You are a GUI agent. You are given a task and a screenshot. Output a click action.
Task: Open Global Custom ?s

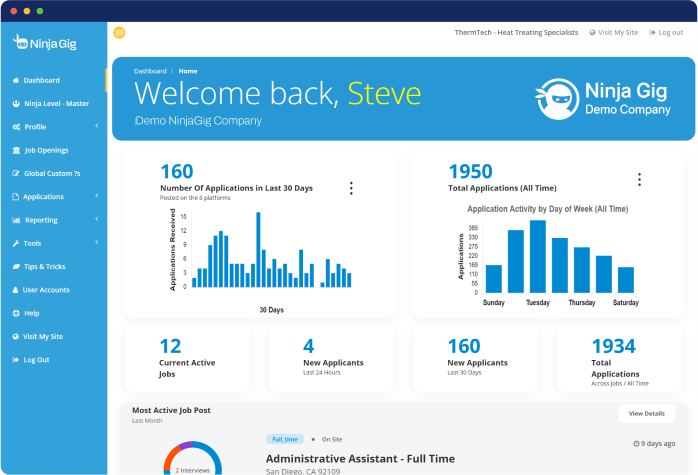pos(52,174)
